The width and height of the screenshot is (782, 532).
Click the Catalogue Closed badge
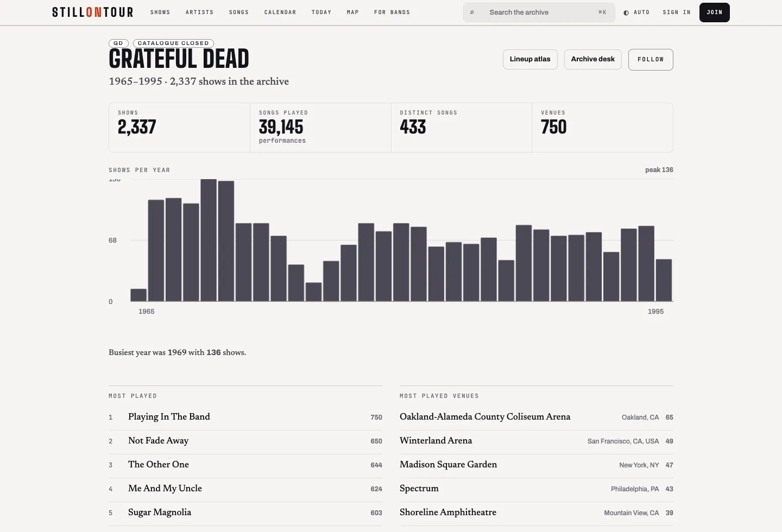(x=173, y=43)
